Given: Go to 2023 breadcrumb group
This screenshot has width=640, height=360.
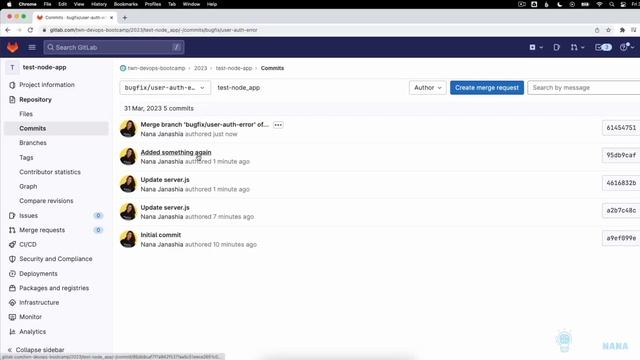Looking at the screenshot, I should click(x=200, y=68).
